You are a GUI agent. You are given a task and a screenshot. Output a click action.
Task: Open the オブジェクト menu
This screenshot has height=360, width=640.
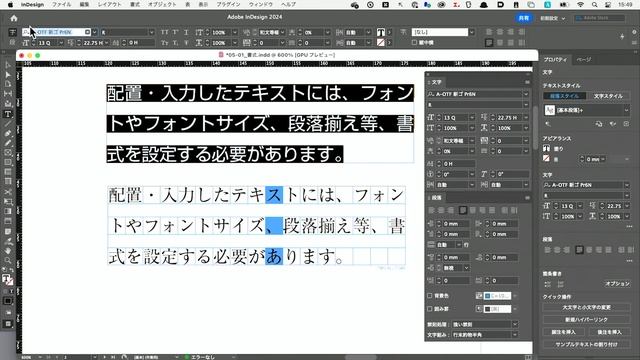click(x=162, y=4)
